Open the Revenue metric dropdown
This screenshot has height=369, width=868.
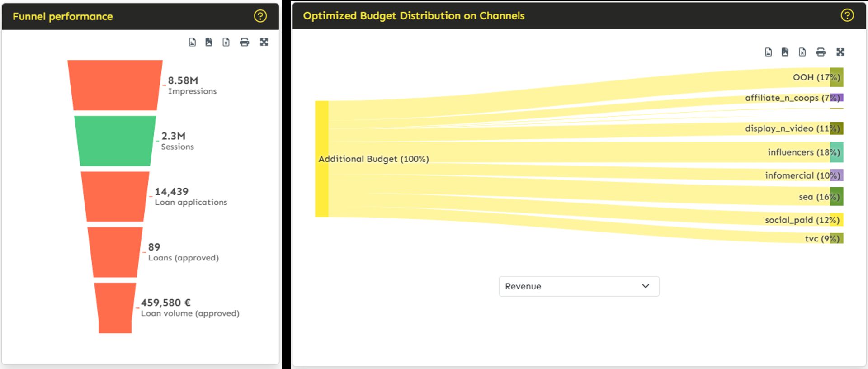point(579,286)
